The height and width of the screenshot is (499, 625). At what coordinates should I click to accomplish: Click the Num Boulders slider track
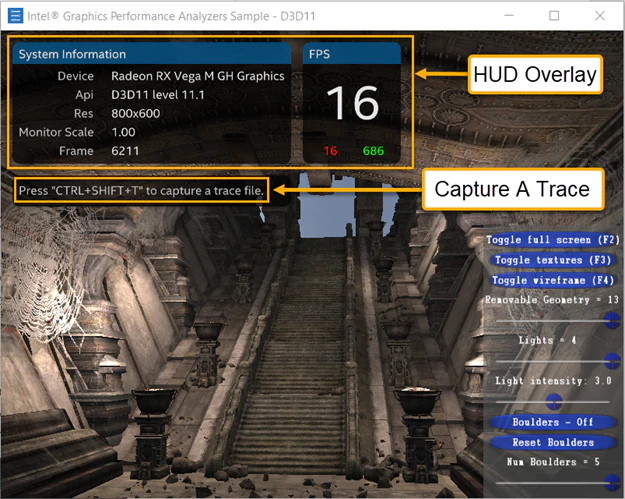tap(552, 481)
